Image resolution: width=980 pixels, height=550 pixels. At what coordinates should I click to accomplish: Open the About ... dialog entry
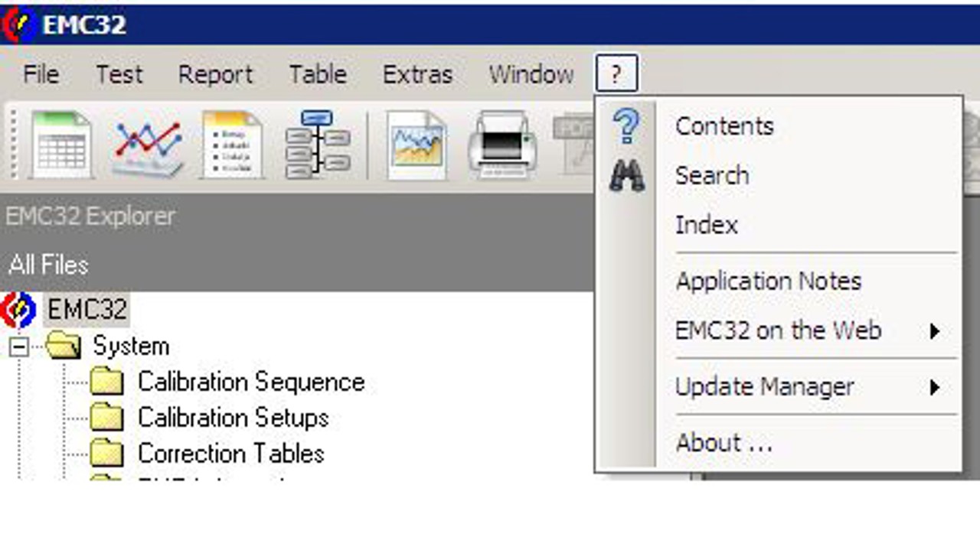coord(724,443)
